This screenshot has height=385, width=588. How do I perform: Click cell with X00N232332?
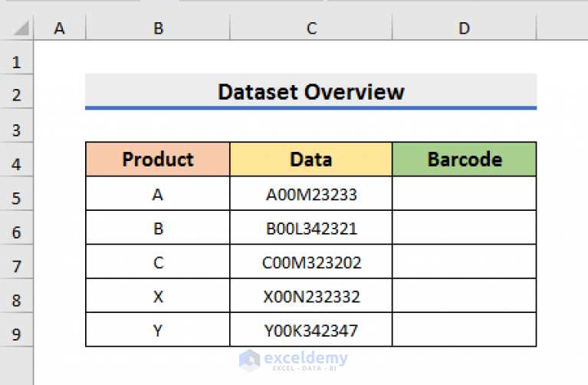coord(311,296)
